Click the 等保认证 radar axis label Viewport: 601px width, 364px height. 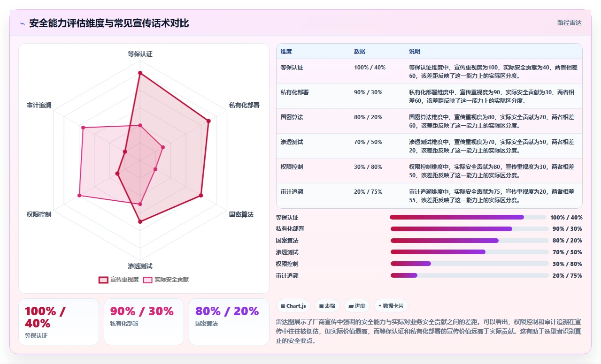[x=140, y=54]
